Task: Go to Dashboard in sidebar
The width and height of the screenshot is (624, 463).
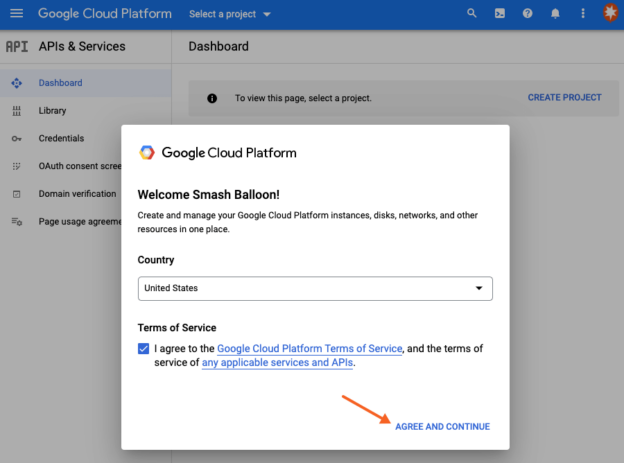Action: (60, 83)
